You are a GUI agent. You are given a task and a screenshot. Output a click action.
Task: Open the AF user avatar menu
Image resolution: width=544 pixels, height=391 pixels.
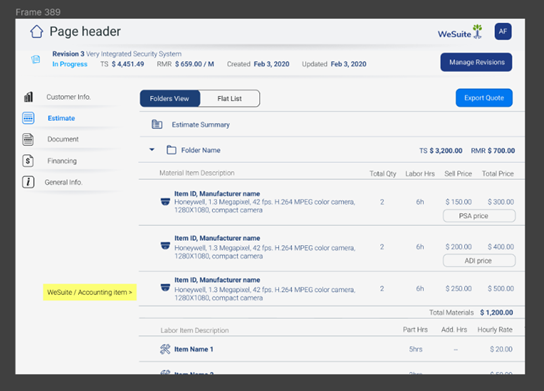point(503,32)
